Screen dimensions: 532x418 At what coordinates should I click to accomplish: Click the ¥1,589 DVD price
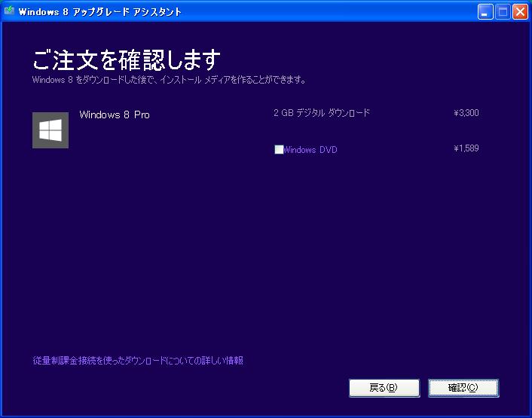pyautogui.click(x=466, y=148)
